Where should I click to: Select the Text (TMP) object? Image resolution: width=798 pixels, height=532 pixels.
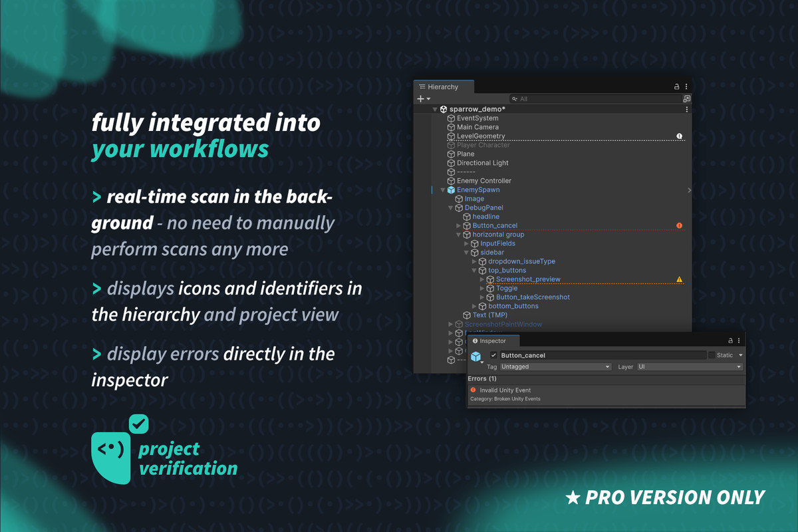click(x=489, y=315)
